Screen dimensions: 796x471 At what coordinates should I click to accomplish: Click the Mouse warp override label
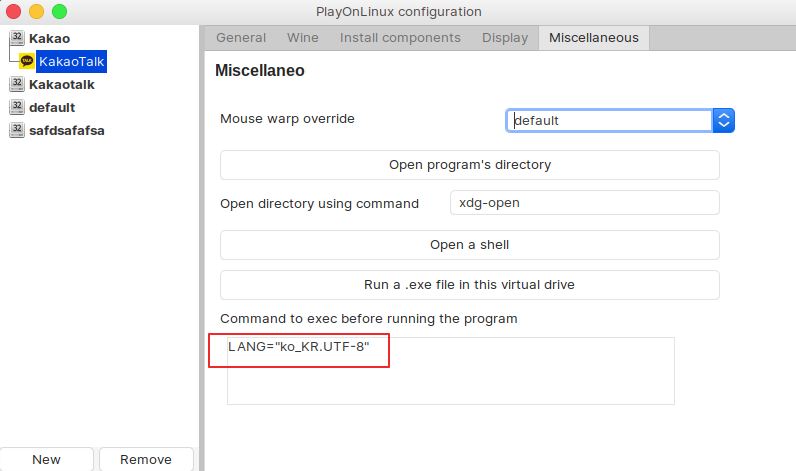pyautogui.click(x=287, y=119)
